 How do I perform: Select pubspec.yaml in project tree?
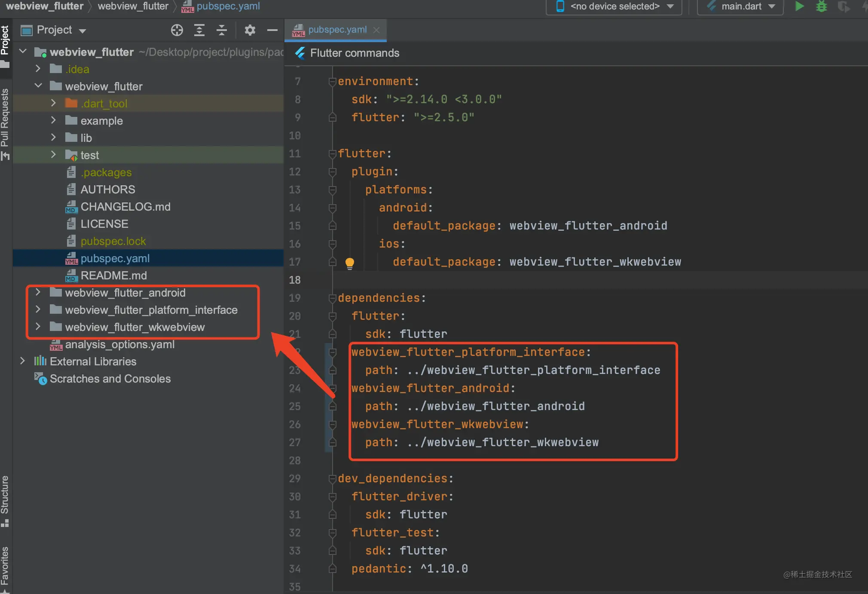(115, 258)
